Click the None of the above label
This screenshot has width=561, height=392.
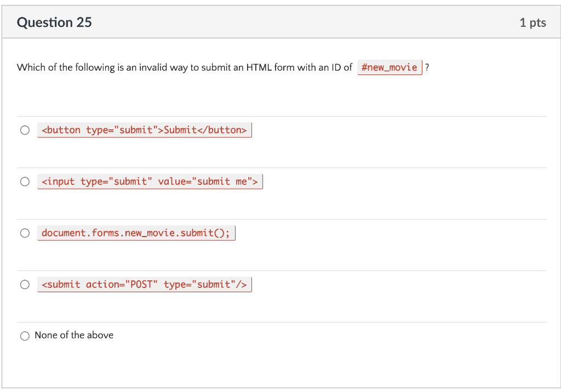74,335
